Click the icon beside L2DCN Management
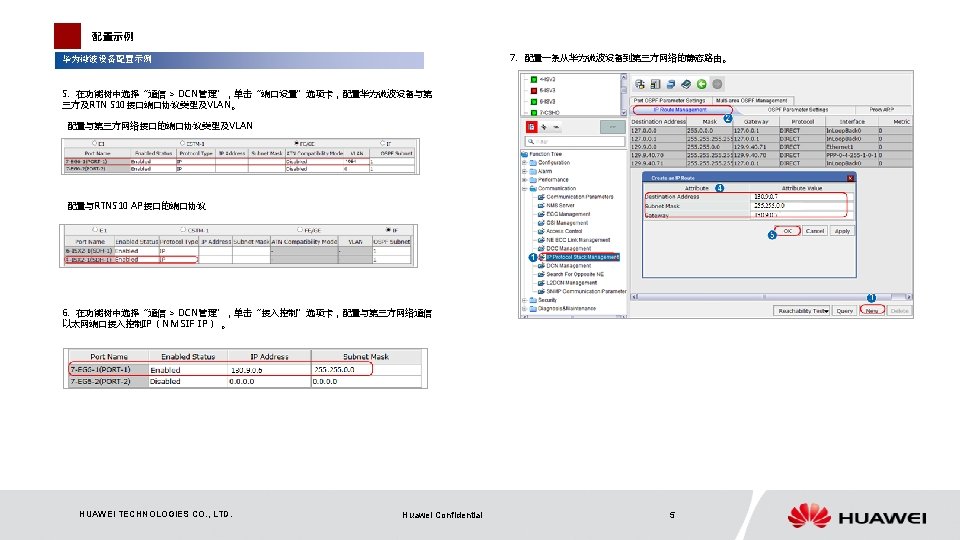The height and width of the screenshot is (540, 960). click(x=541, y=283)
